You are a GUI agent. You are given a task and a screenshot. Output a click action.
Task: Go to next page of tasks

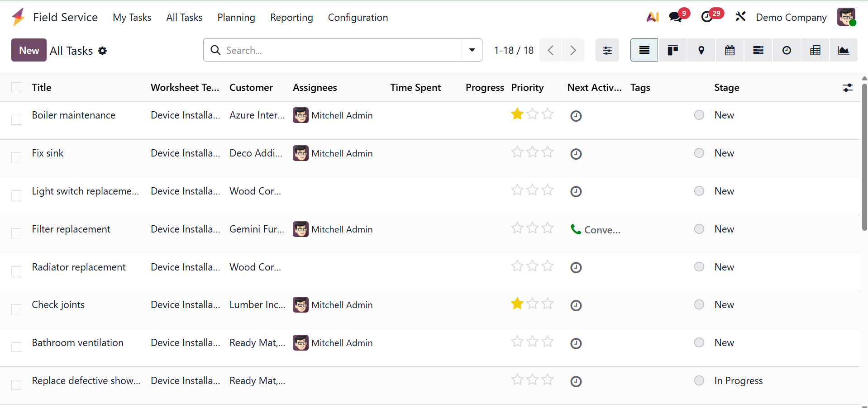click(573, 50)
